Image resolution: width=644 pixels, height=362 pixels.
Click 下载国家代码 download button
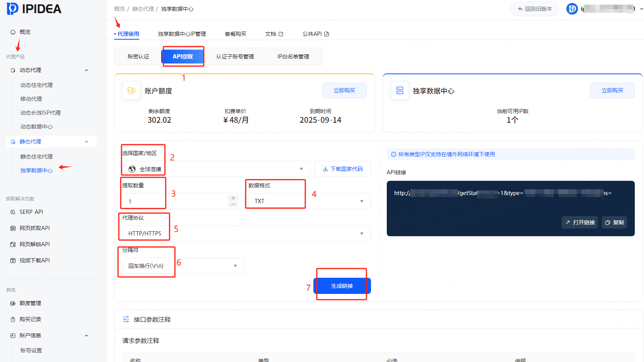tap(343, 169)
